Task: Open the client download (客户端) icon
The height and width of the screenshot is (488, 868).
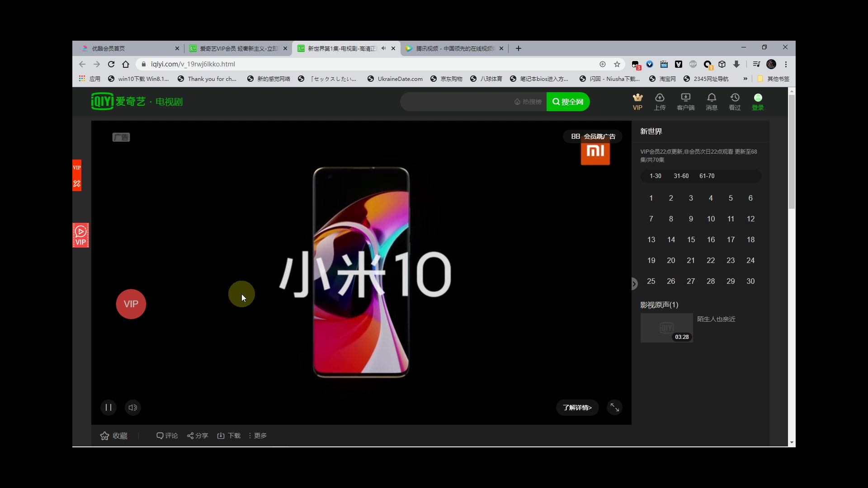Action: tap(685, 102)
